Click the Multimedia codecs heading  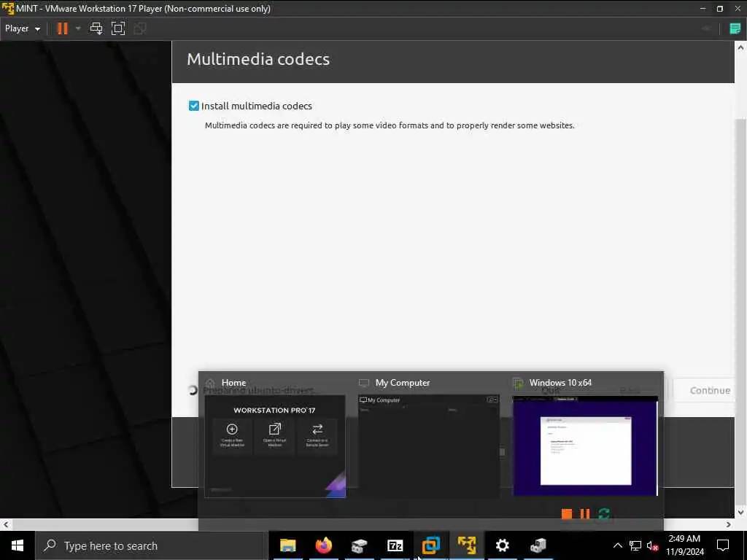[258, 59]
